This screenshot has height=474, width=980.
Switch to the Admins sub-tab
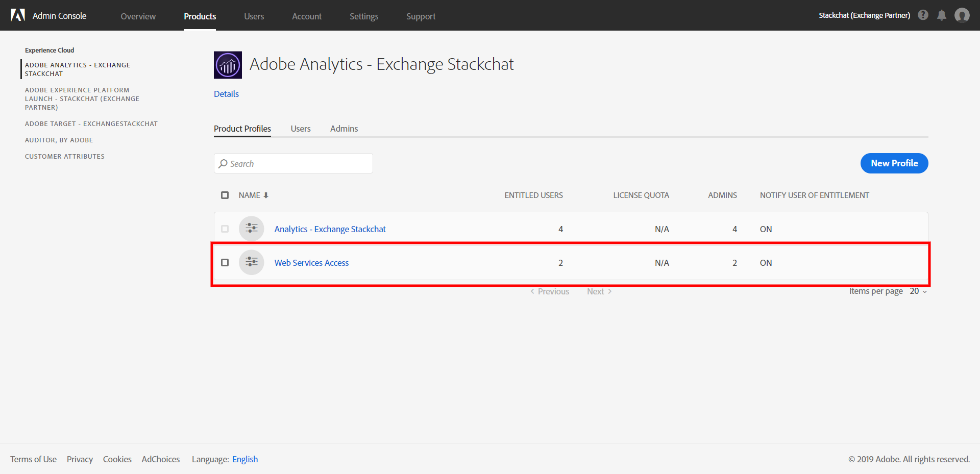344,129
